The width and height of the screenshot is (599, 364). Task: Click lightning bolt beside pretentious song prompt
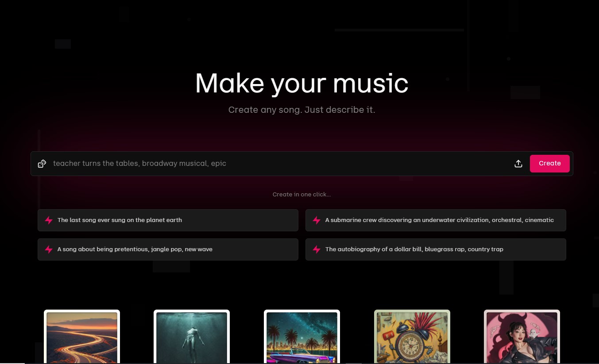pos(49,249)
